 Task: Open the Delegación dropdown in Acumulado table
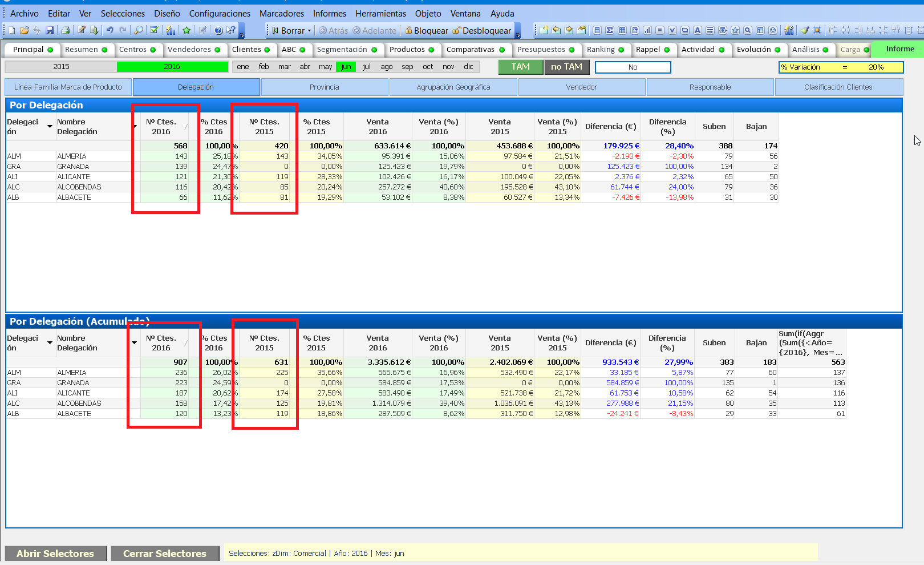click(50, 342)
